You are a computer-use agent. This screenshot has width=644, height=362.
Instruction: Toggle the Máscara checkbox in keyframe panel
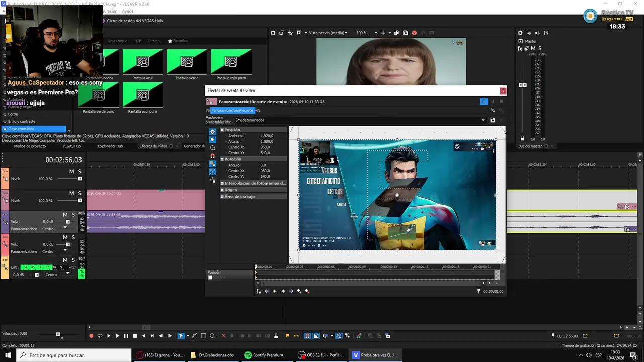[210, 277]
